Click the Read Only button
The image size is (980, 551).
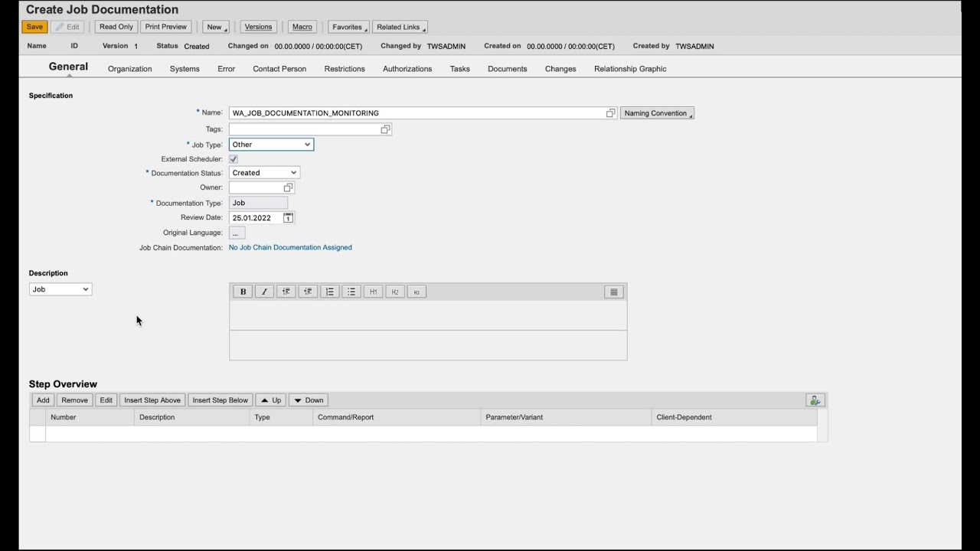pos(116,27)
